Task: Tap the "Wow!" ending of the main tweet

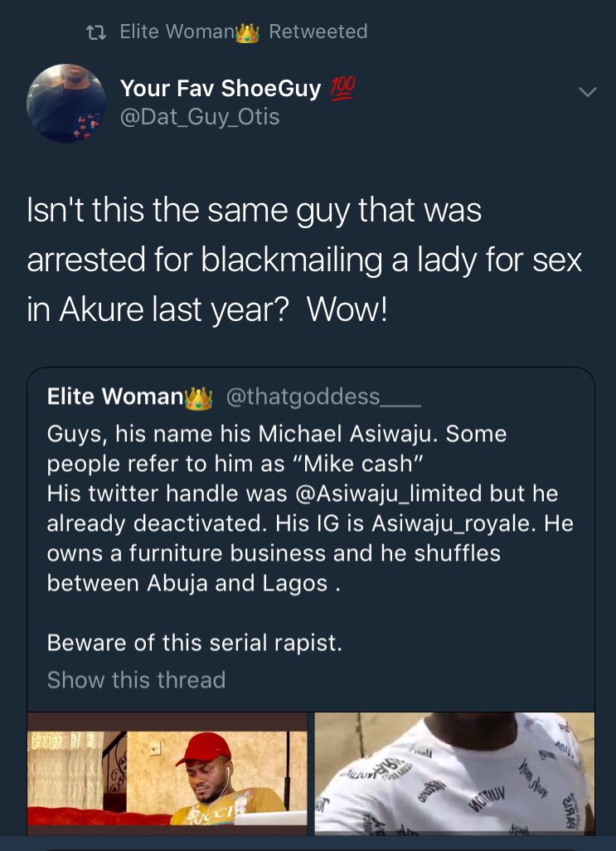Action: (347, 309)
